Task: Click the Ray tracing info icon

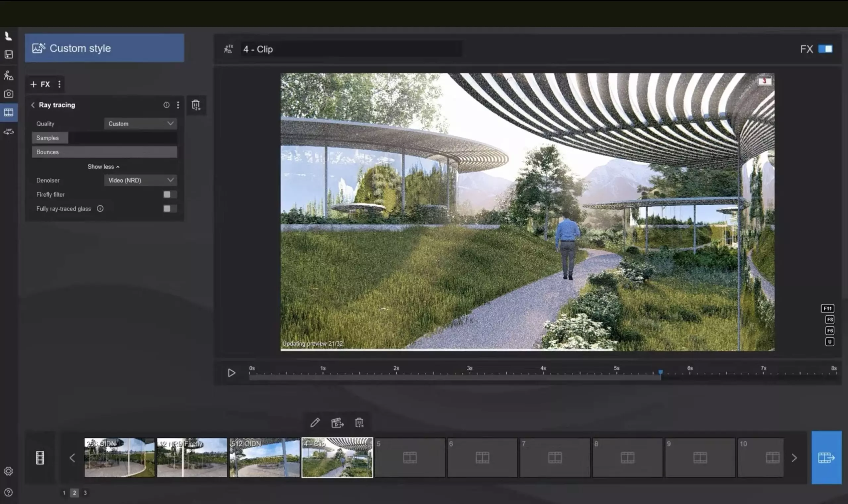Action: (x=166, y=105)
